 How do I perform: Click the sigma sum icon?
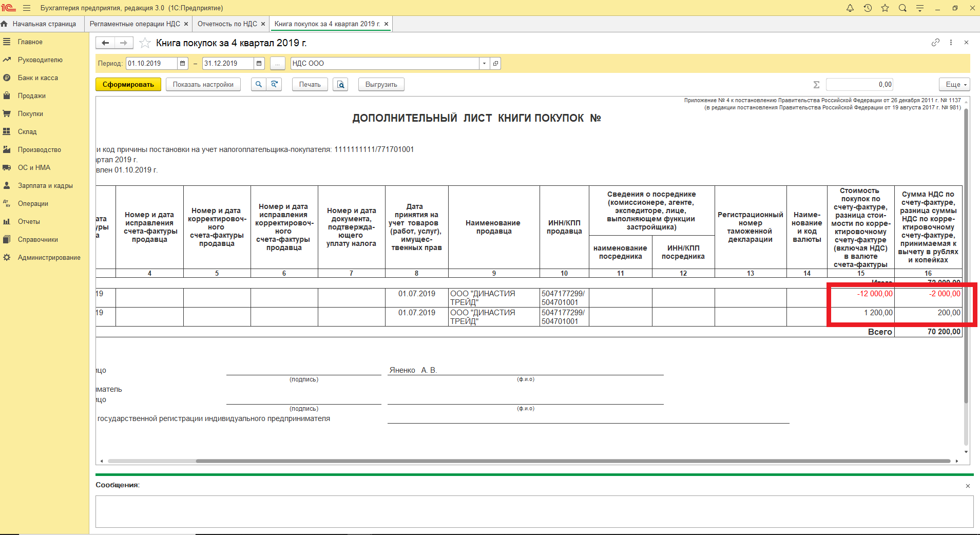pos(816,85)
